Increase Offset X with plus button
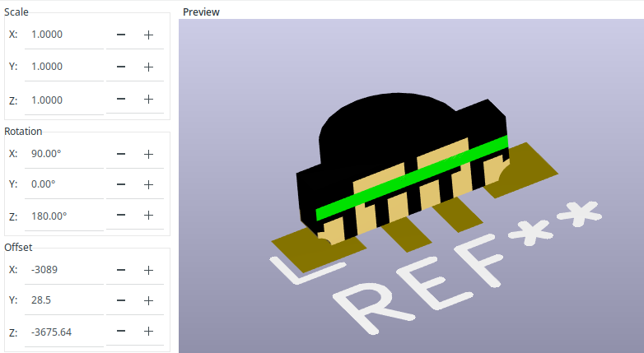Screen dimensions: 644x353 coord(149,270)
